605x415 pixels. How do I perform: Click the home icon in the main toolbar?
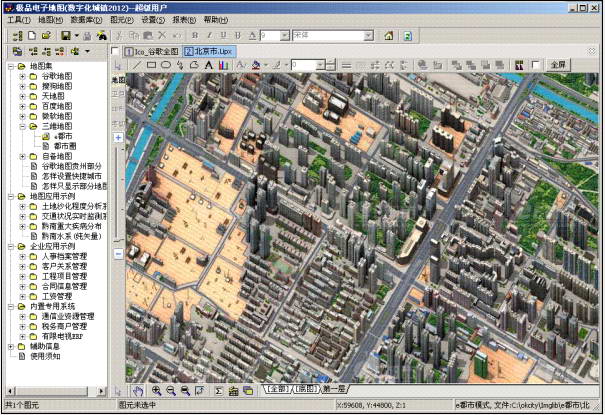pos(389,36)
